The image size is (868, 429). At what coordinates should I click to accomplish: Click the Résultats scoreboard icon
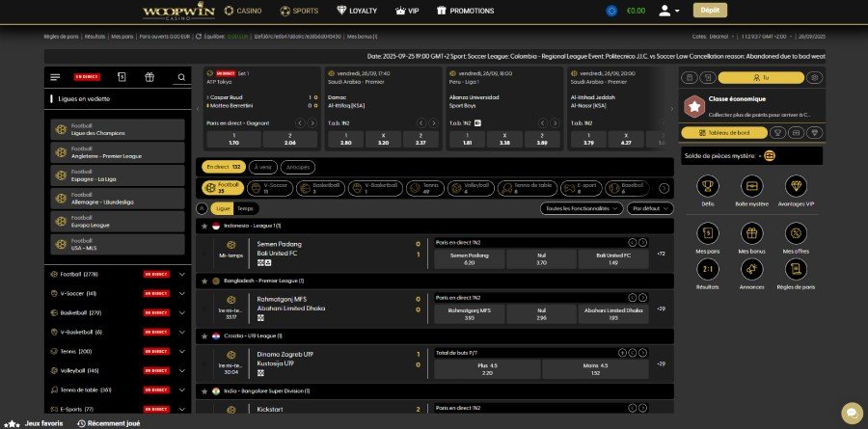[708, 271]
